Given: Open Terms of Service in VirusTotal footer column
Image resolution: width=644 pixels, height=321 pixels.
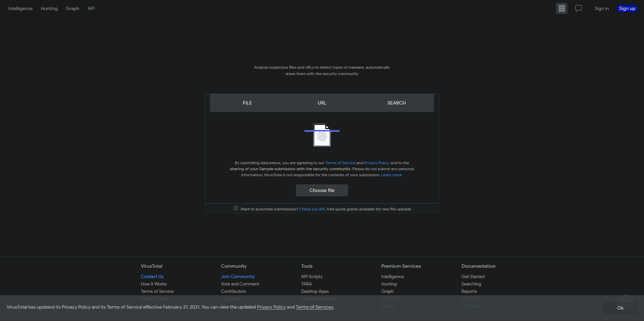Looking at the screenshot, I should (x=157, y=291).
